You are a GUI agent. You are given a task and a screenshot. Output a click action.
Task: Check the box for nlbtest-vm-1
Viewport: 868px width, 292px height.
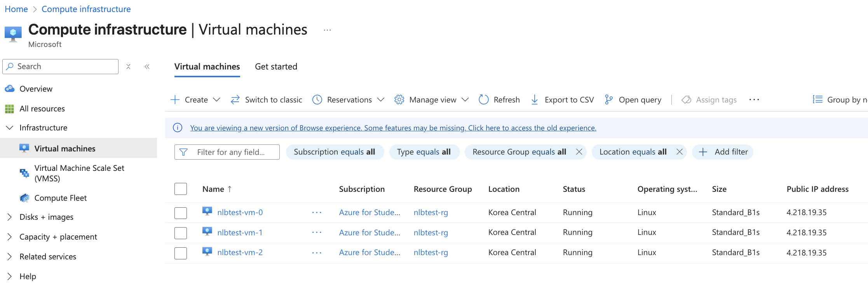tap(181, 233)
